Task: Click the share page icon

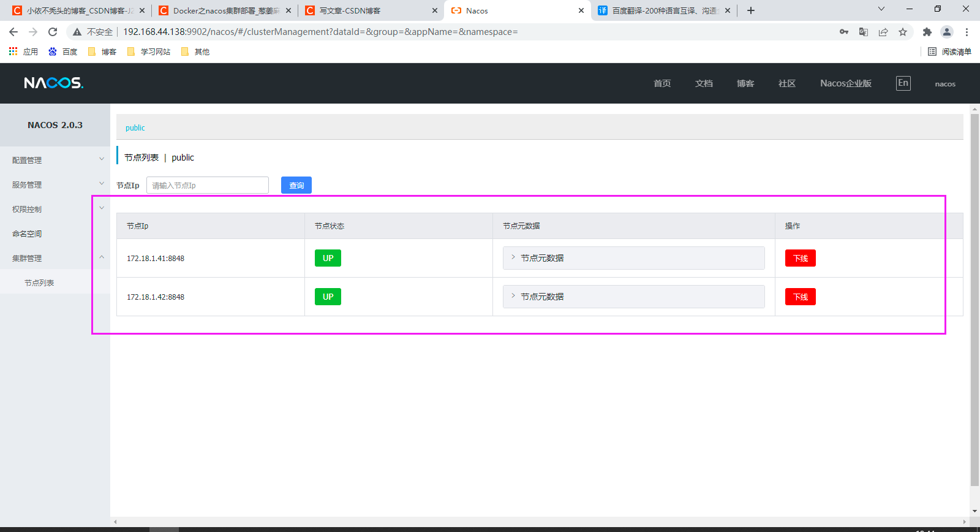Action: point(883,32)
